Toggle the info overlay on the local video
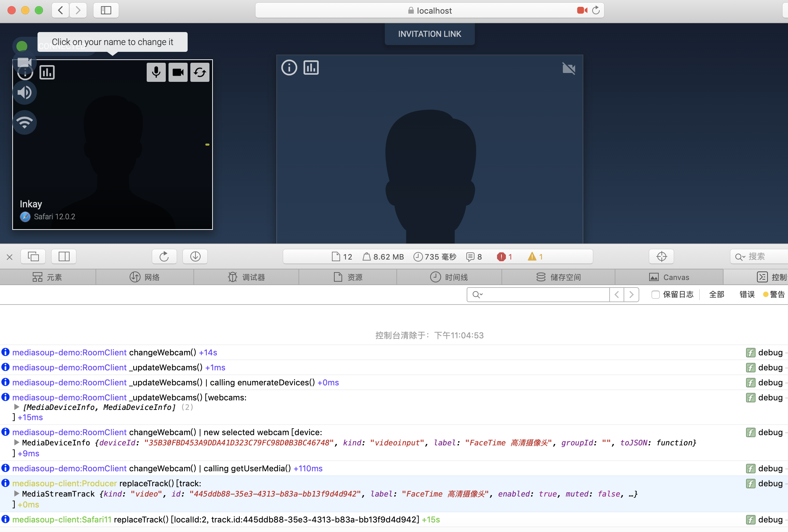This screenshot has width=788, height=532. [25, 72]
